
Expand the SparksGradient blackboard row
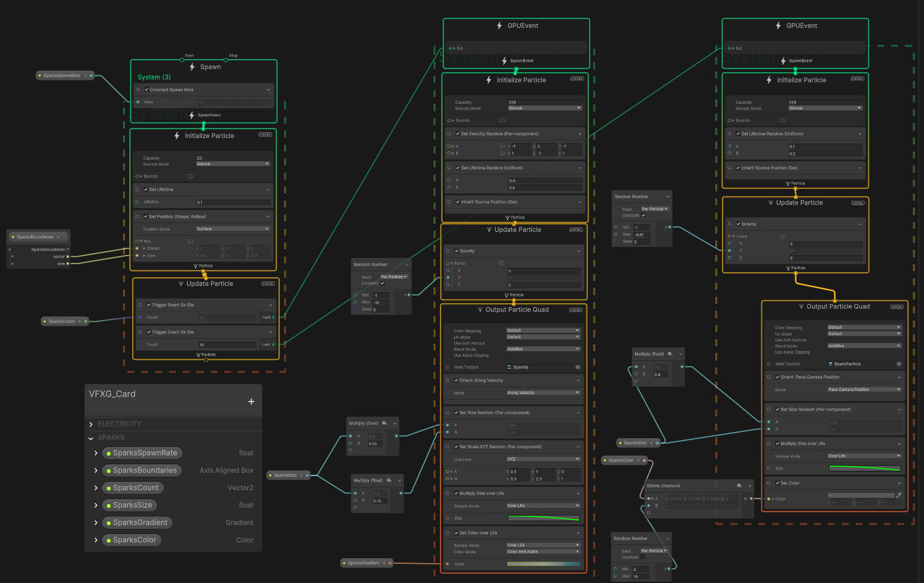click(x=96, y=523)
